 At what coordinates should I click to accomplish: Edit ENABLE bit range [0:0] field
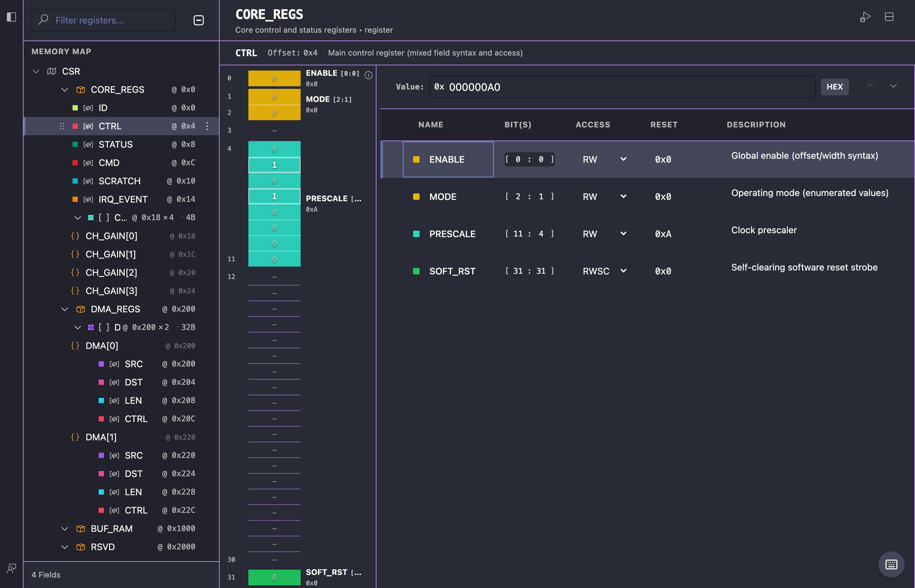529,159
